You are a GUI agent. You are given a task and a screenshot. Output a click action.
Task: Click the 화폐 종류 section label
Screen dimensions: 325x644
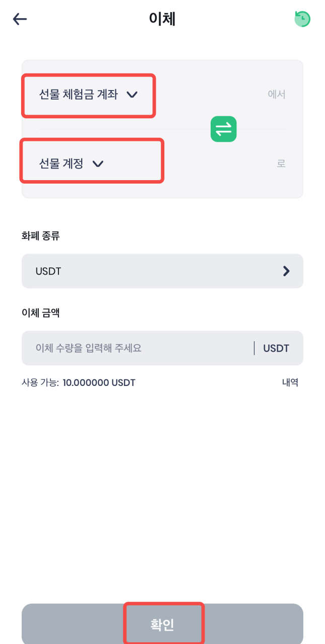[40, 235]
